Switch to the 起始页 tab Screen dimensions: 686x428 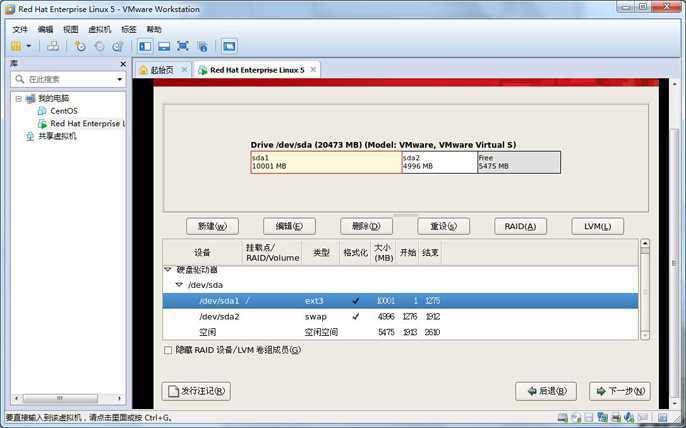tap(162, 70)
